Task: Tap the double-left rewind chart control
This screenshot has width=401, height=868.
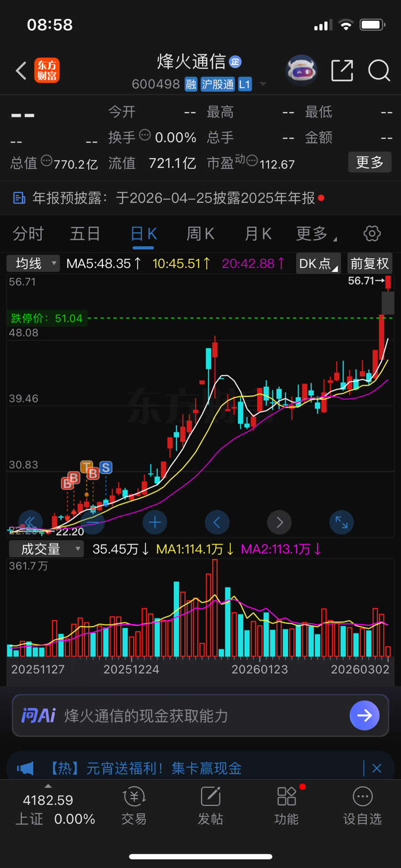Action: tap(30, 522)
